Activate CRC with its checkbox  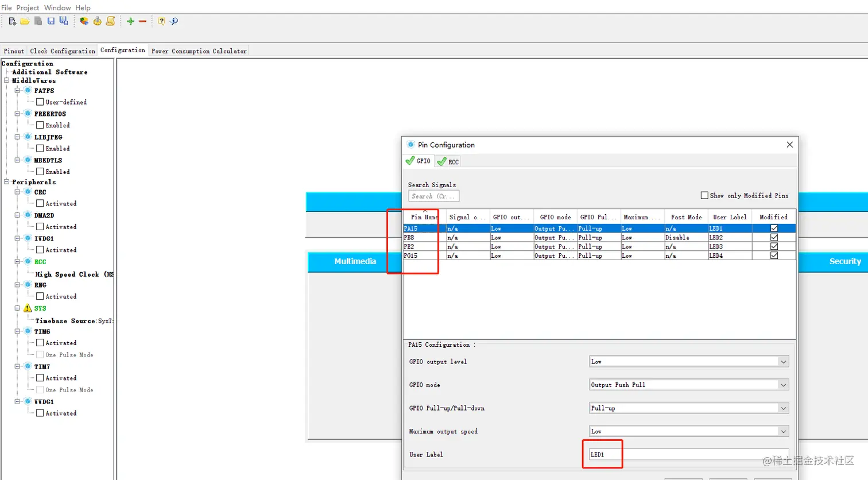point(40,203)
